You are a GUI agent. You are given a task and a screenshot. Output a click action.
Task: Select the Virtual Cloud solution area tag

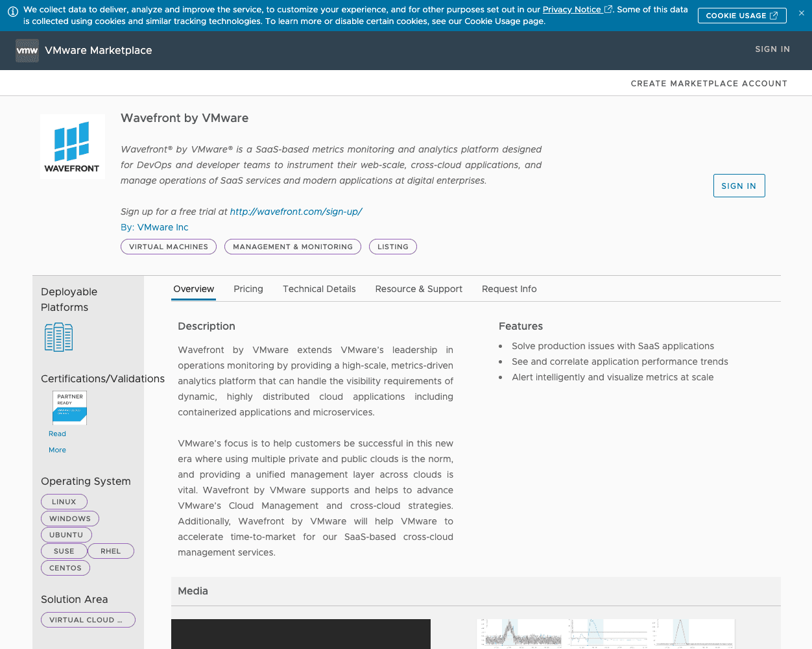[88, 620]
